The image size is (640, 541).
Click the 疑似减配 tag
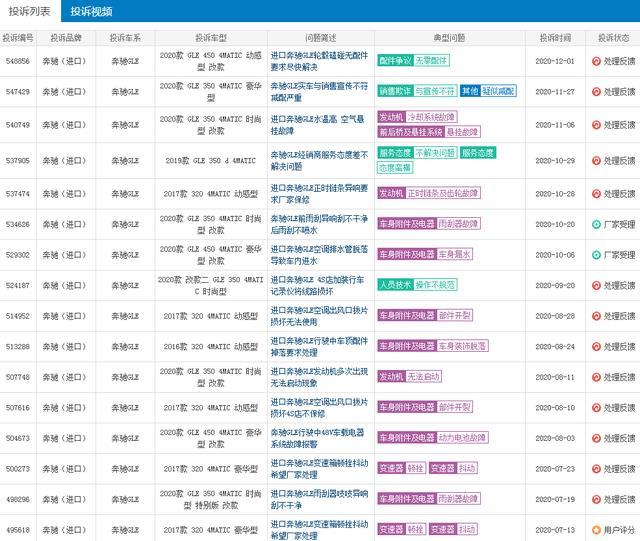(x=498, y=91)
